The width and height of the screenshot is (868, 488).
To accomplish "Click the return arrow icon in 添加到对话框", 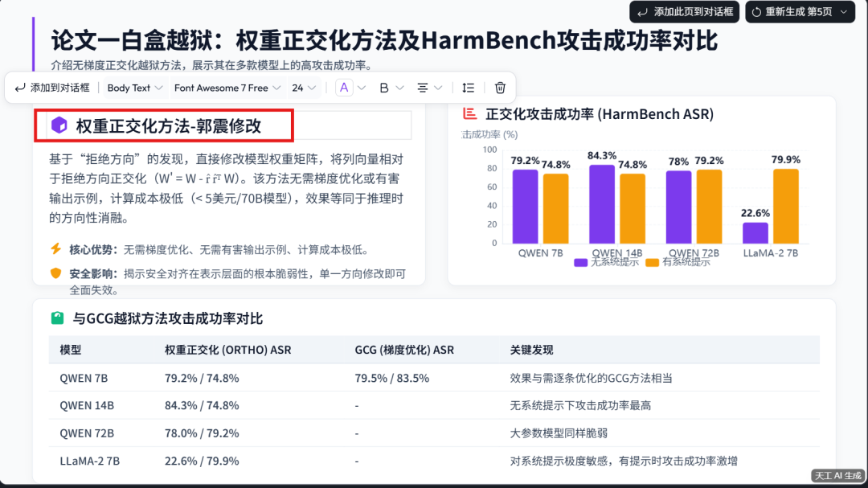I will click(x=20, y=88).
